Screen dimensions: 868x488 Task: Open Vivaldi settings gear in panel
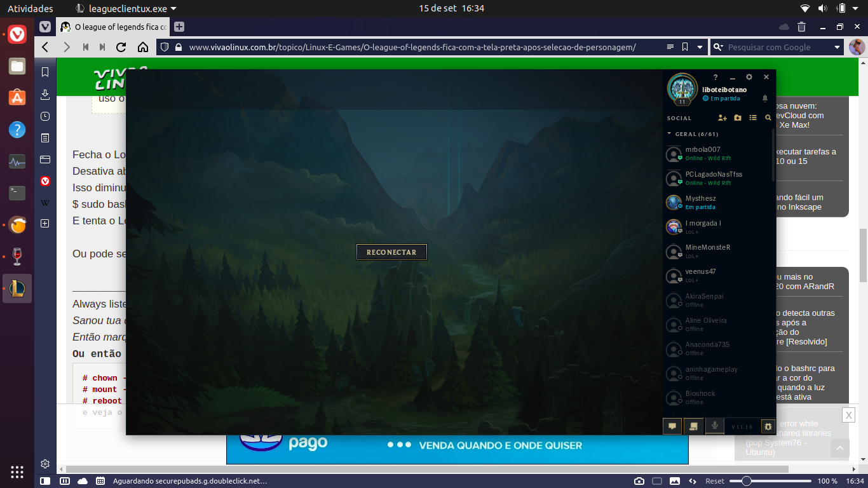tap(45, 464)
